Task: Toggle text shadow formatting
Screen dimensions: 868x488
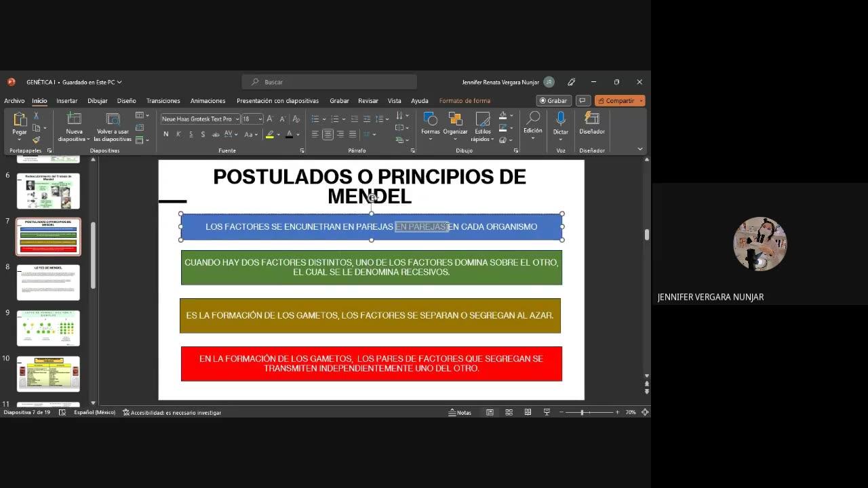Action: pos(203,134)
